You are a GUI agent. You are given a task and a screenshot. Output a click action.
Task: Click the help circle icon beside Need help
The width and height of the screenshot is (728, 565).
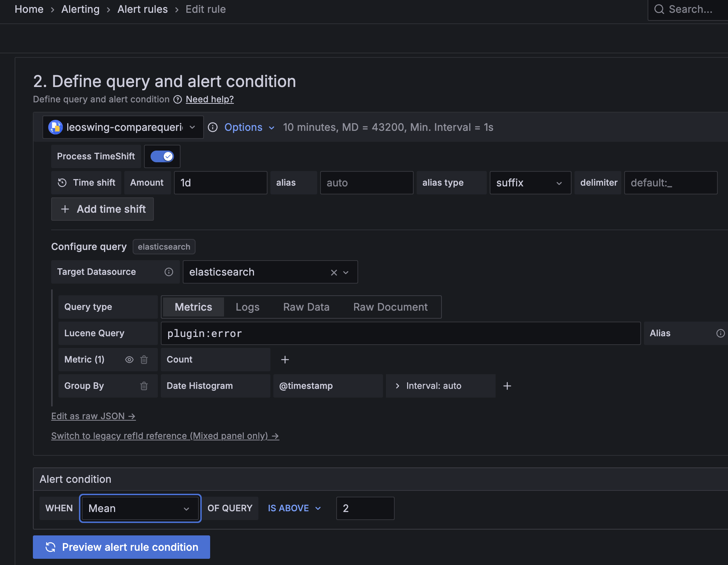(178, 99)
